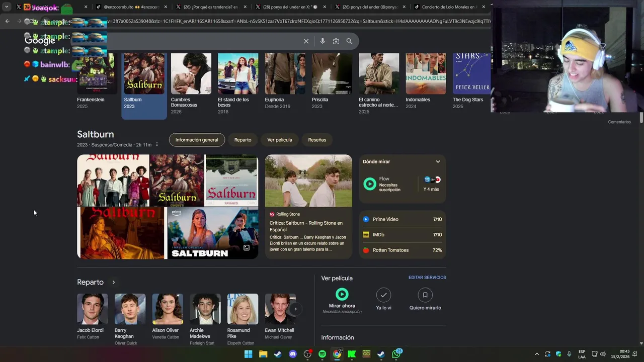Viewport: 644px width, 362px height.
Task: Click the tray microphone icon
Action: tap(569, 354)
